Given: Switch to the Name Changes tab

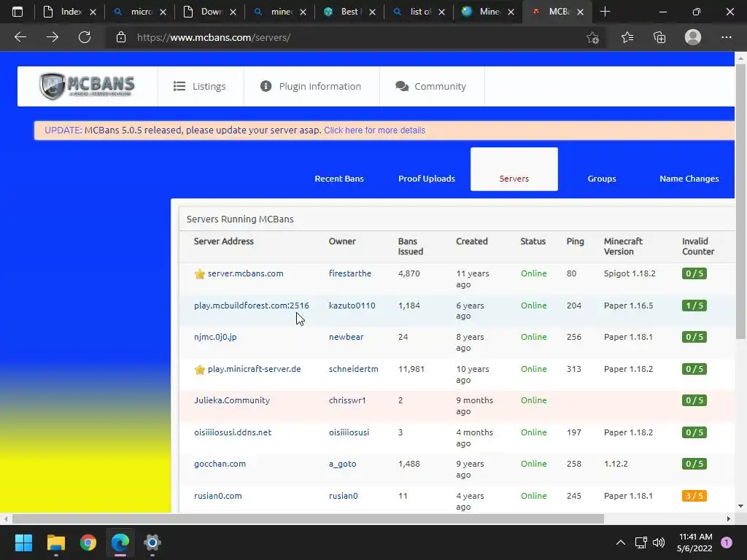Looking at the screenshot, I should 689,179.
